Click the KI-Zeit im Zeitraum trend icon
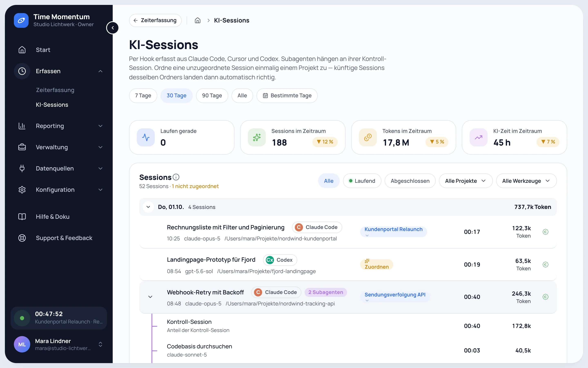Screen dimensions: 588x368 (478, 138)
